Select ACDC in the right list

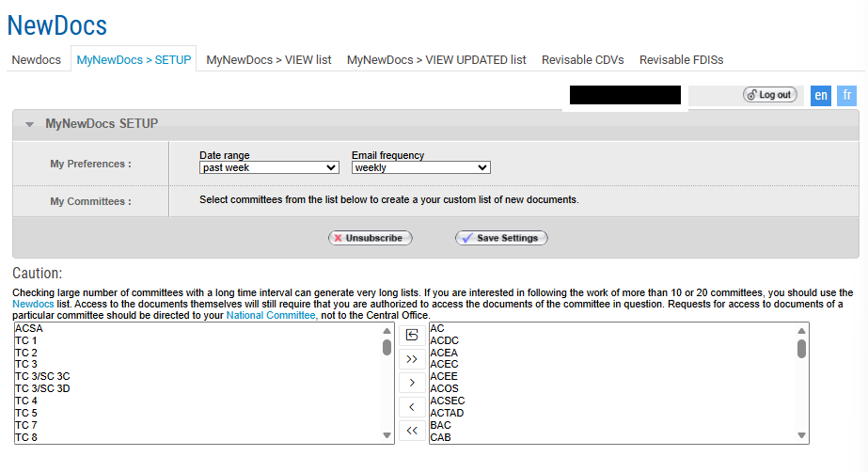tap(613, 340)
